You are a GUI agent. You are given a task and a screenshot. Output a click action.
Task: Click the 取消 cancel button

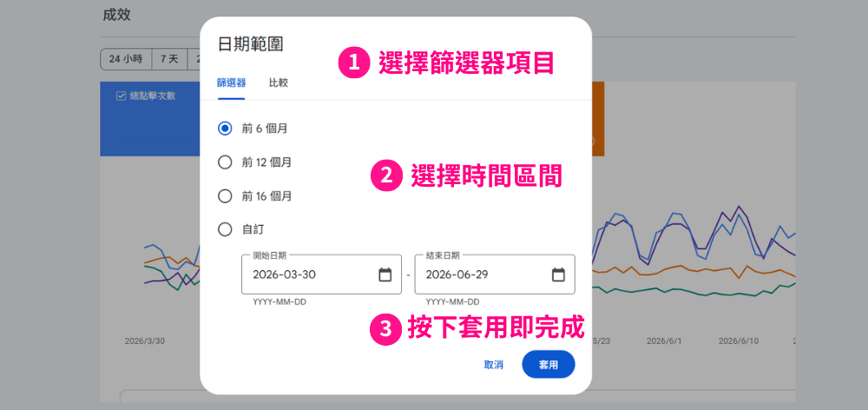pos(493,365)
